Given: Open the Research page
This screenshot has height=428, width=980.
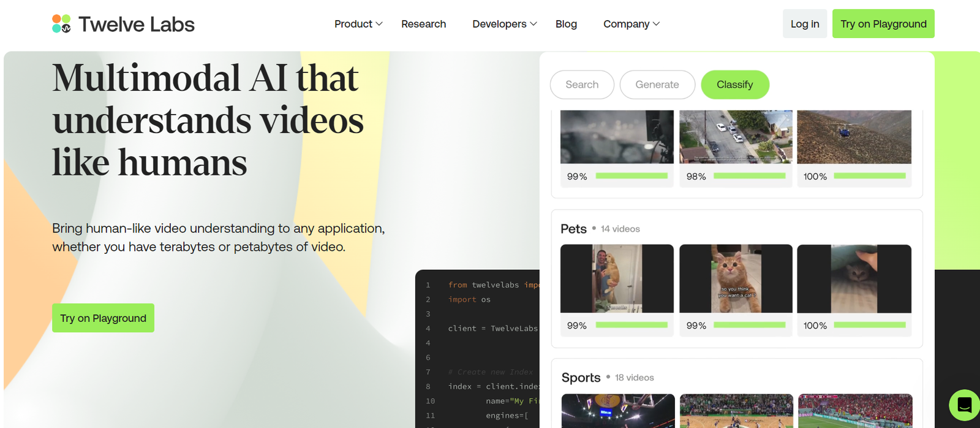Looking at the screenshot, I should (423, 24).
